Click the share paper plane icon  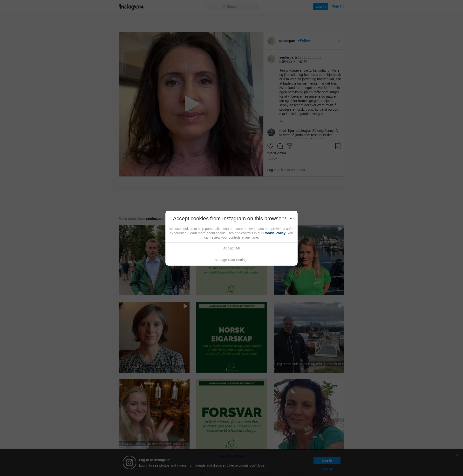[289, 146]
